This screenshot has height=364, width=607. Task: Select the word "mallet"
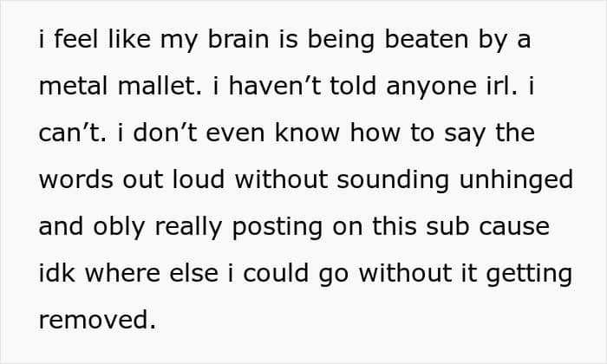160,86
